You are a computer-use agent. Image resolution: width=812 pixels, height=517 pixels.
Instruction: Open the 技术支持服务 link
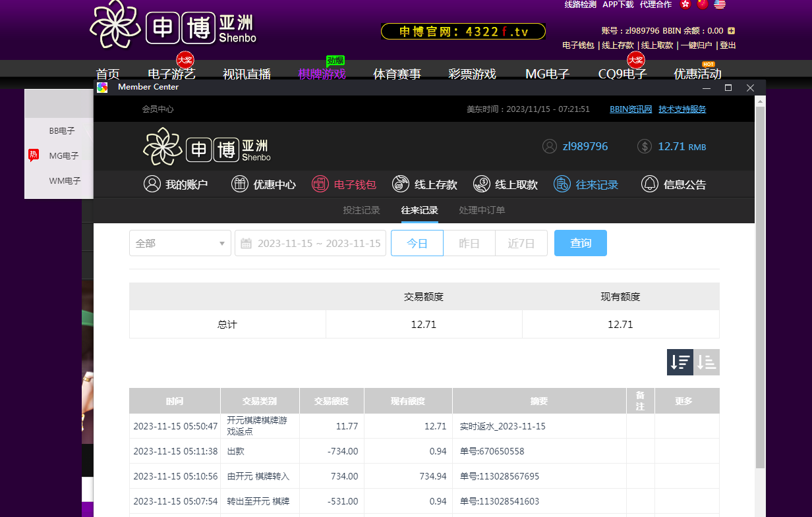coord(682,109)
